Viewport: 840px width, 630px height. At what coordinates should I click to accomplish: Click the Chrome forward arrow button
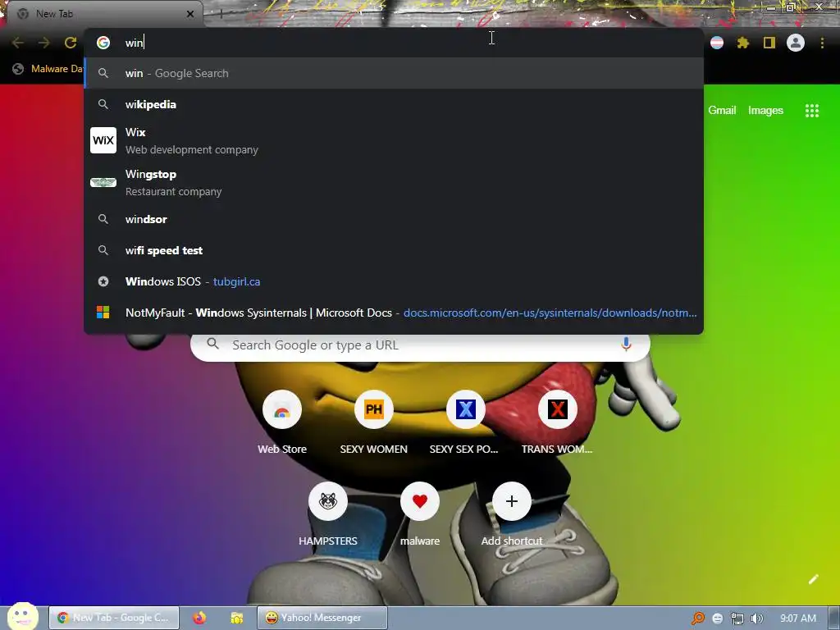click(x=44, y=43)
